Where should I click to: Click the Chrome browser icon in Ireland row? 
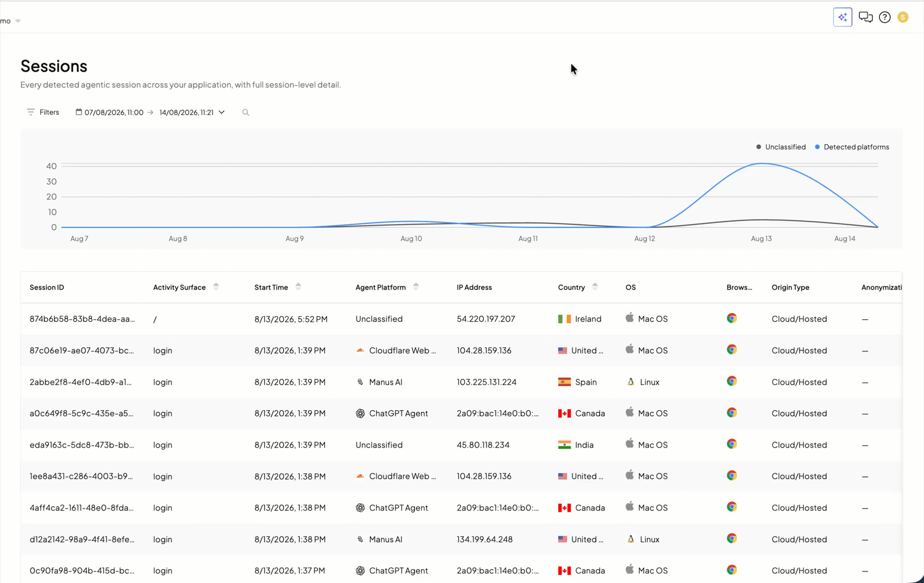(731, 318)
